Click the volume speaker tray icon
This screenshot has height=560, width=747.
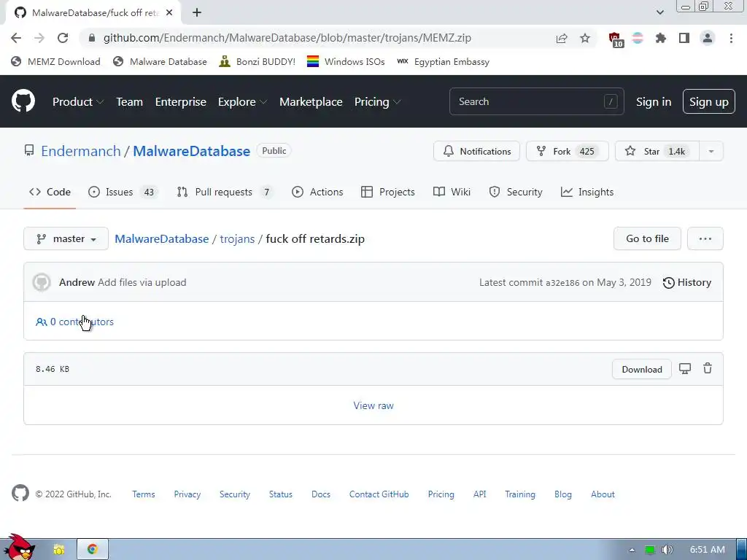[667, 550]
